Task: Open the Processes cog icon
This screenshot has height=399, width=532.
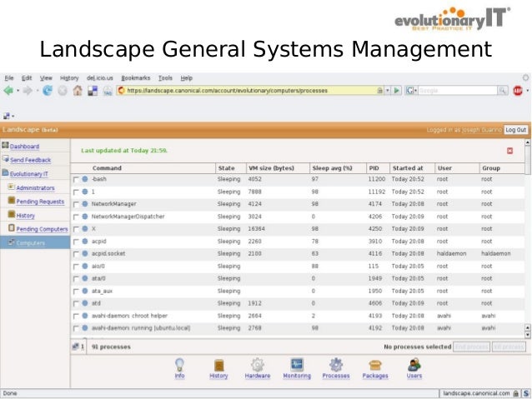Action: point(336,365)
